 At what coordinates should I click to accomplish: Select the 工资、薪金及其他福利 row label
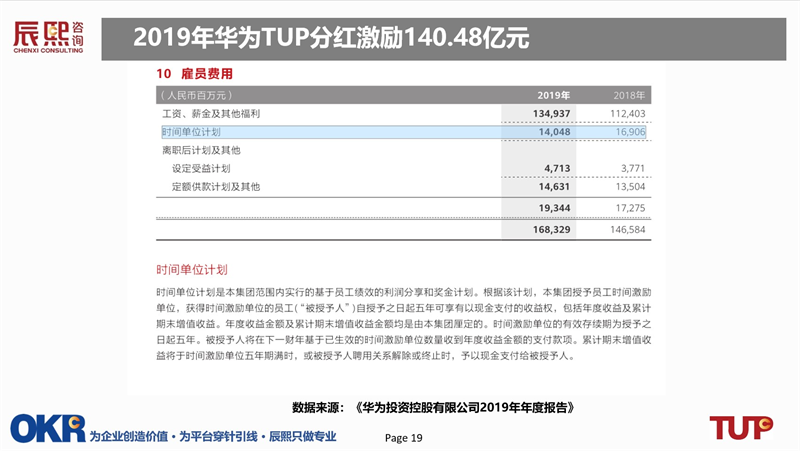click(x=211, y=114)
